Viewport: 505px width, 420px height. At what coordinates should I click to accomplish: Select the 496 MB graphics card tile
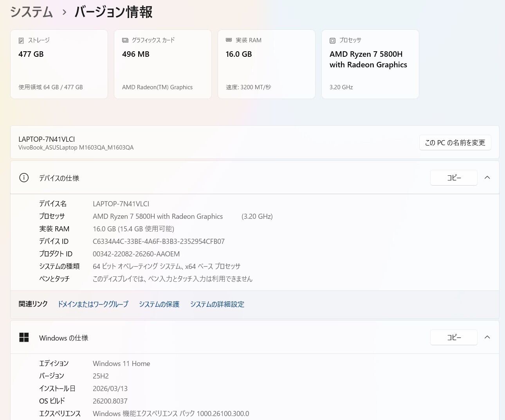162,64
